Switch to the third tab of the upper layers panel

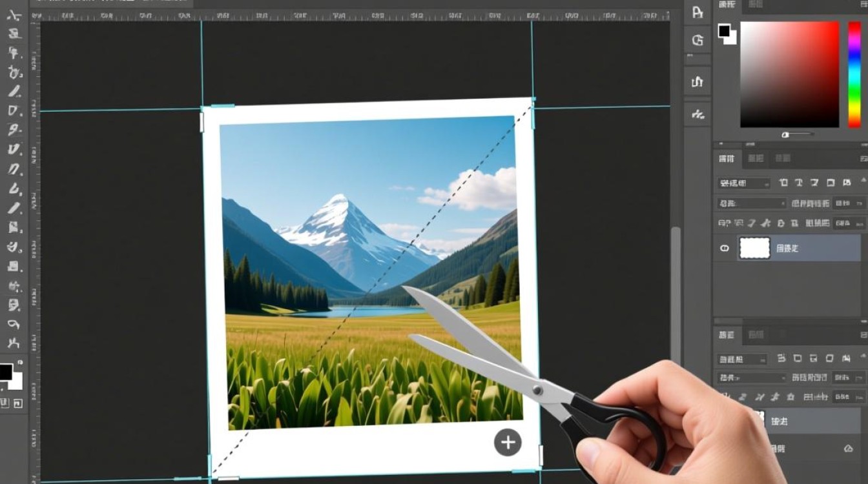click(x=782, y=158)
